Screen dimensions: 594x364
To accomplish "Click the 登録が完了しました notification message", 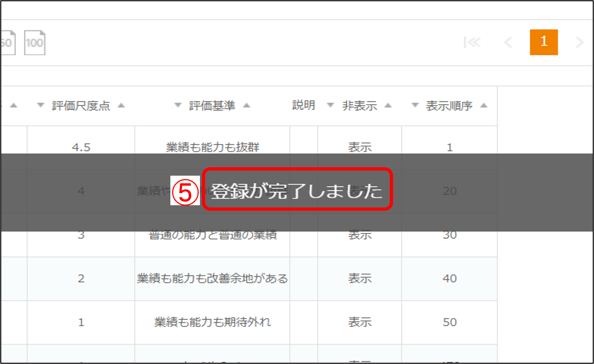I will [x=297, y=191].
